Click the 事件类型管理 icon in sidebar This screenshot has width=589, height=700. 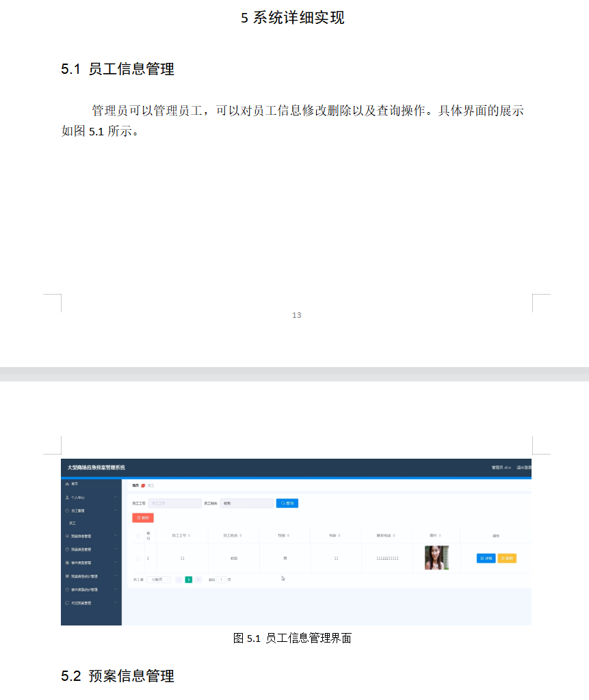click(x=66, y=563)
